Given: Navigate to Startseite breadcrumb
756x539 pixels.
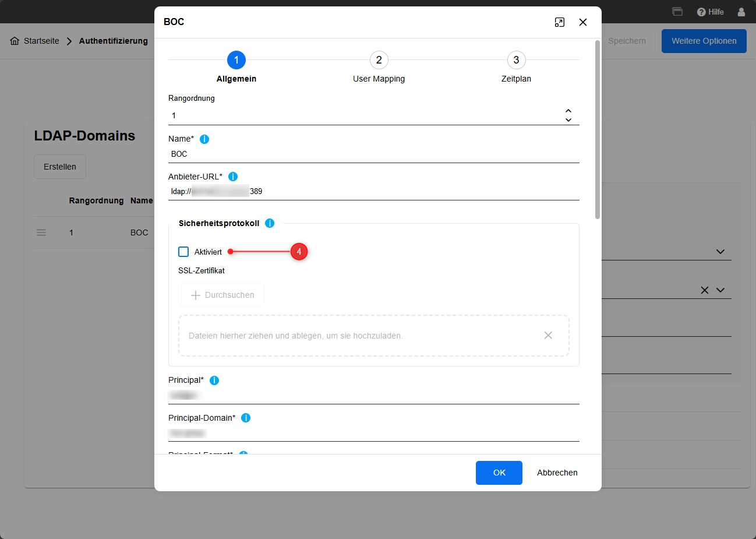Looking at the screenshot, I should tap(41, 41).
